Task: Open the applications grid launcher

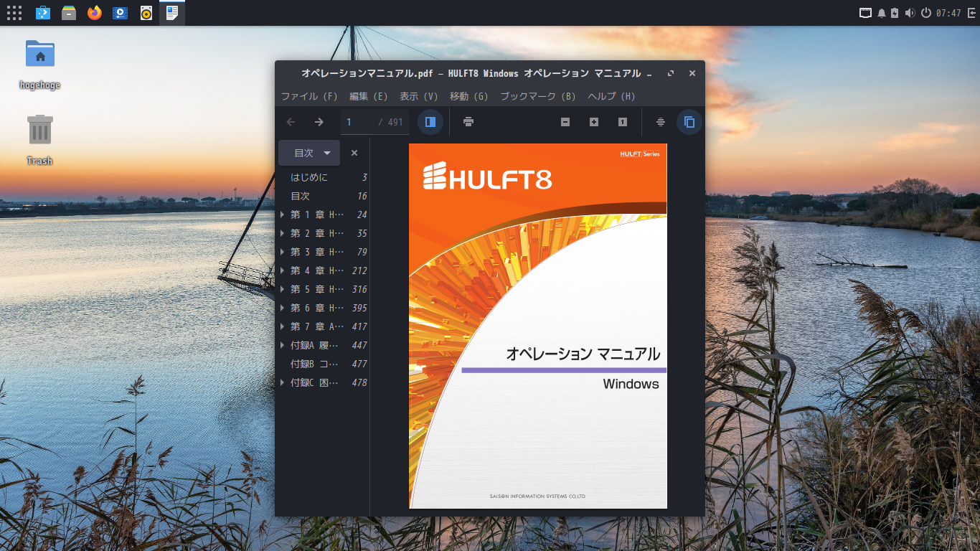Action: [x=14, y=13]
